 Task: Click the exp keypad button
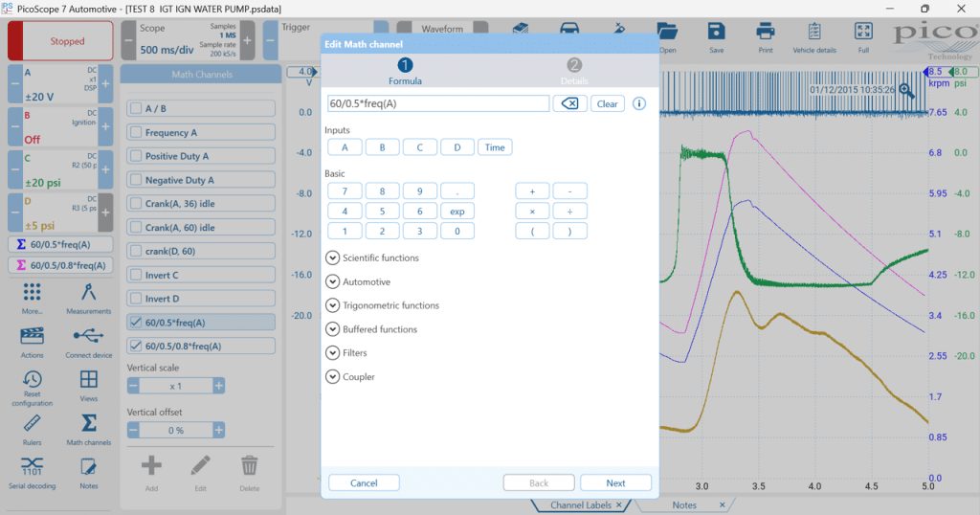457,212
